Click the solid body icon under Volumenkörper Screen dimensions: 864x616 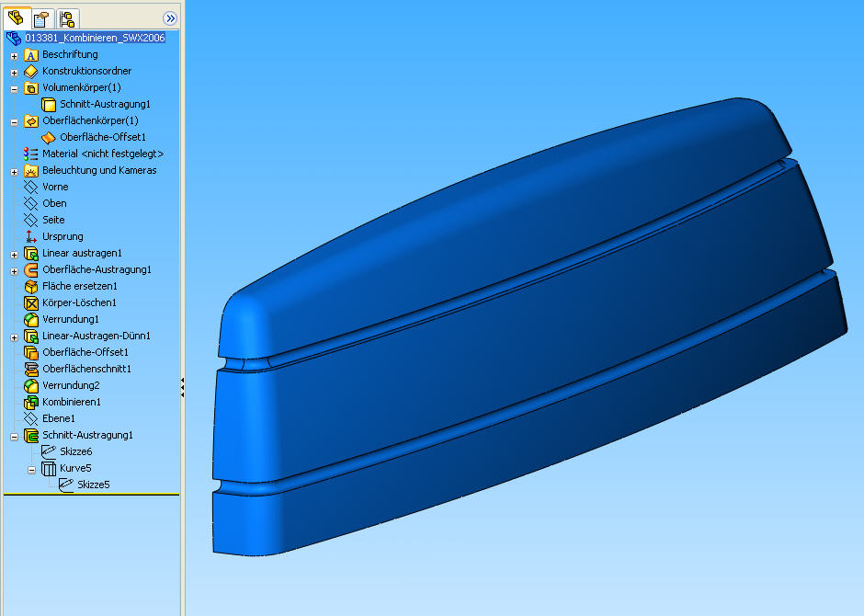pyautogui.click(x=49, y=104)
